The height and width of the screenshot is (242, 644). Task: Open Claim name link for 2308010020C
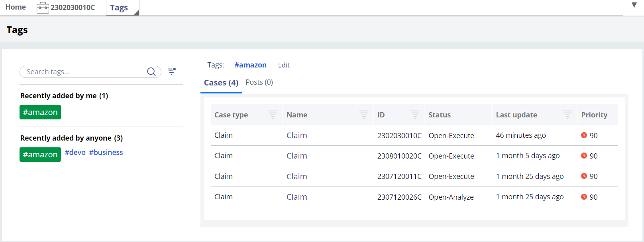click(x=297, y=156)
